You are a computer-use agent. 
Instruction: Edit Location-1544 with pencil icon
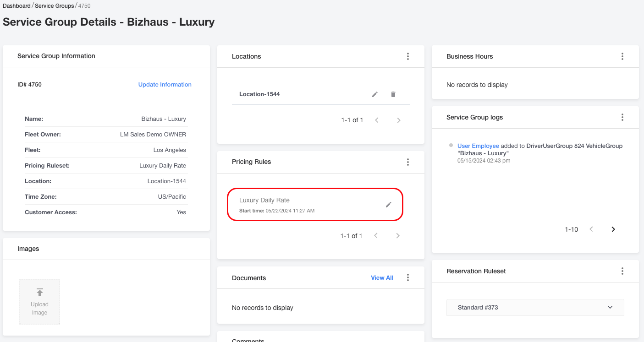coord(375,94)
